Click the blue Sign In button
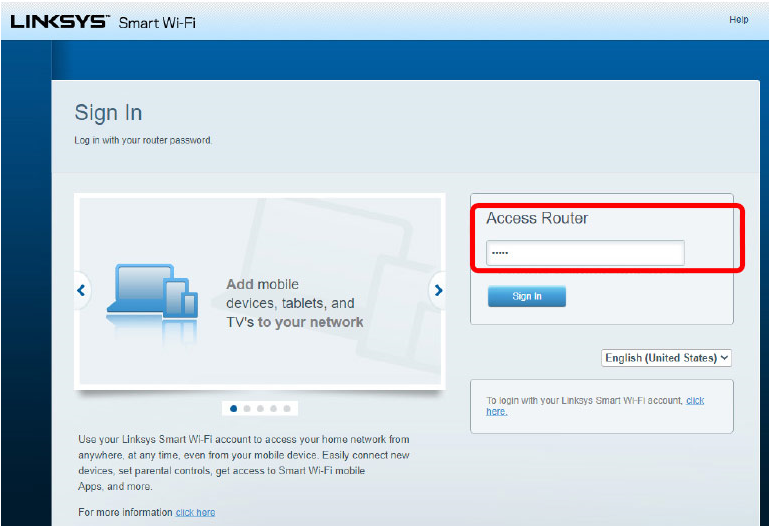771x526 pixels. [527, 296]
